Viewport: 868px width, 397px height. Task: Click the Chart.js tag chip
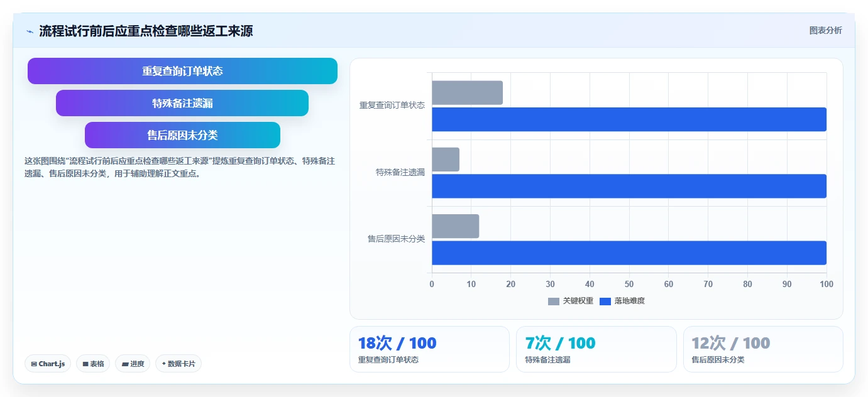click(48, 364)
